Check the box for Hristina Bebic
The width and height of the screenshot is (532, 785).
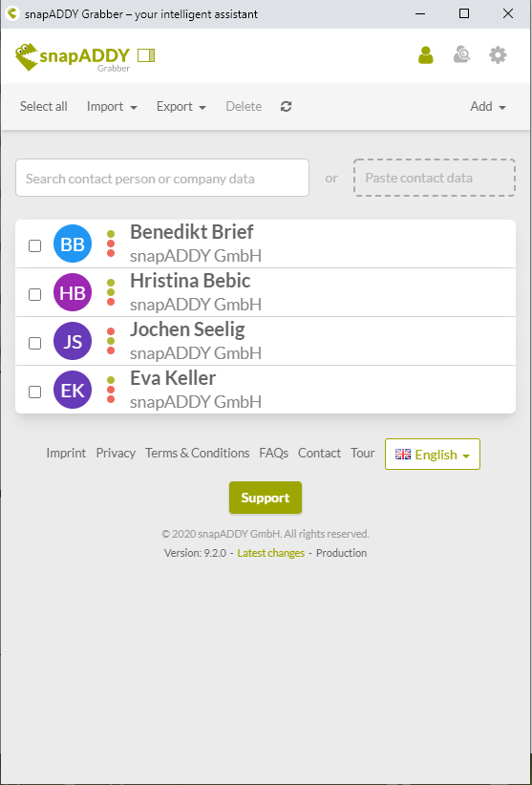(34, 294)
